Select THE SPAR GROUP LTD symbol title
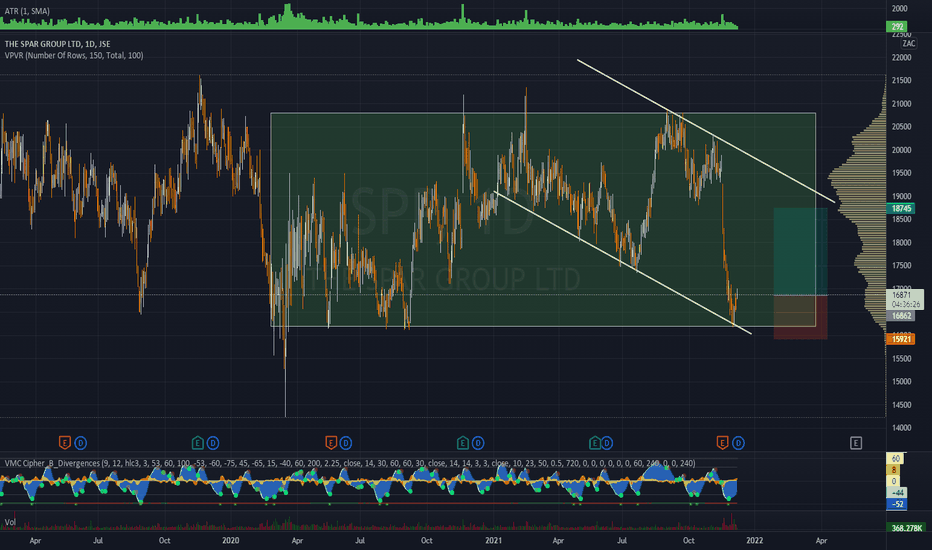 tap(57, 44)
